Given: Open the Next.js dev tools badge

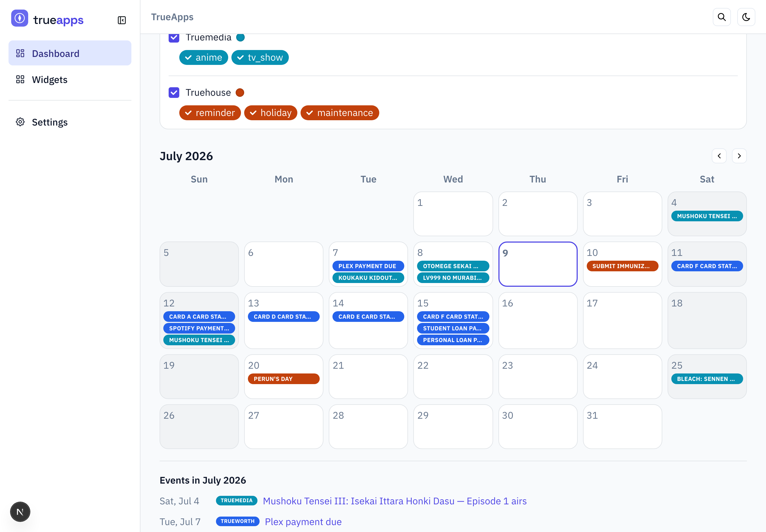Looking at the screenshot, I should point(20,512).
